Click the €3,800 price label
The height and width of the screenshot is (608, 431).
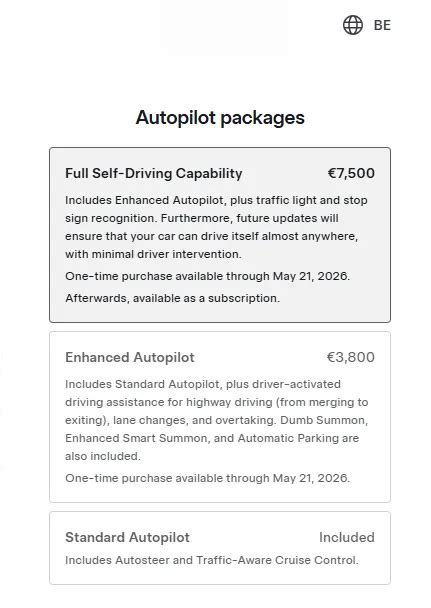pos(351,357)
